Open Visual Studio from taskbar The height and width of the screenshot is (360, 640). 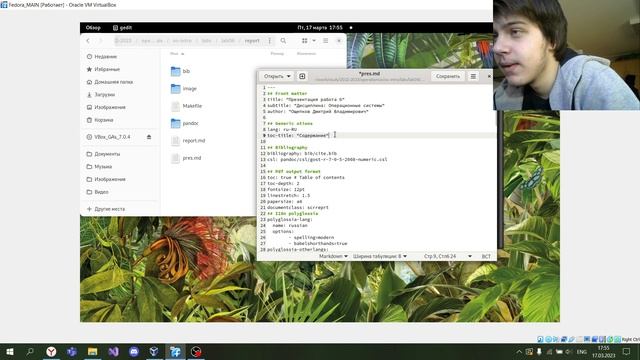point(113,351)
